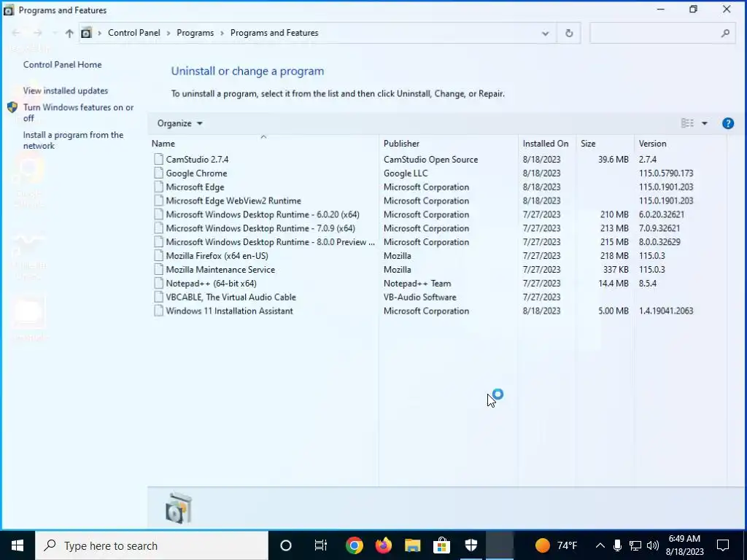This screenshot has width=747, height=560.
Task: Click version 1.4.19041.2063 cell
Action: (x=665, y=311)
